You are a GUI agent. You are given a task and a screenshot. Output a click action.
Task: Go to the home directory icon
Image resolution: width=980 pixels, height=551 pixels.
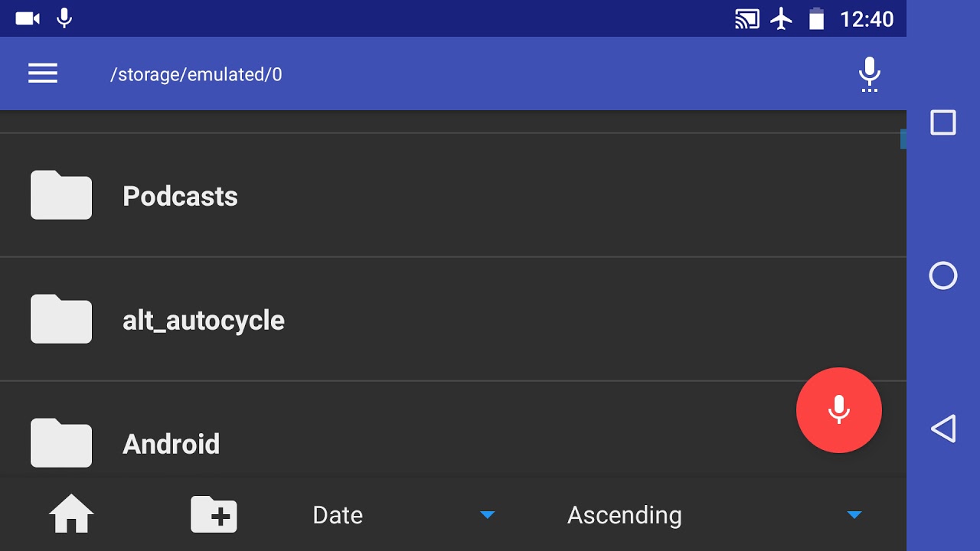tap(71, 514)
